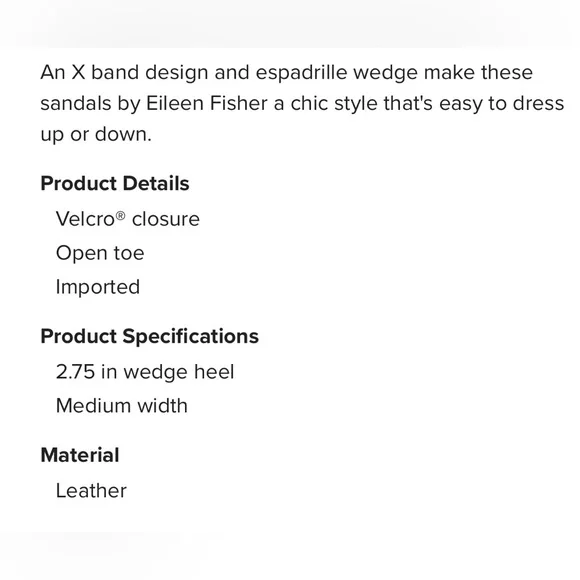This screenshot has height=580, width=580.
Task: Click the Product Details heading
Action: pos(115,183)
